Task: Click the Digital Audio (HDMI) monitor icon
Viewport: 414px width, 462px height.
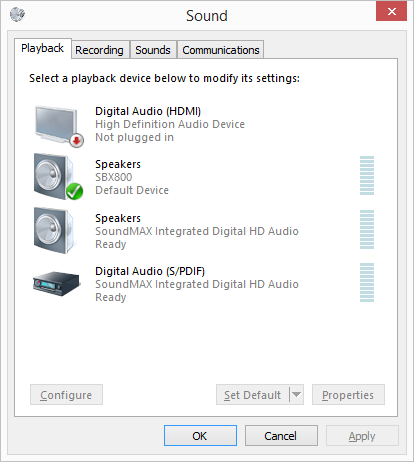Action: coord(59,126)
